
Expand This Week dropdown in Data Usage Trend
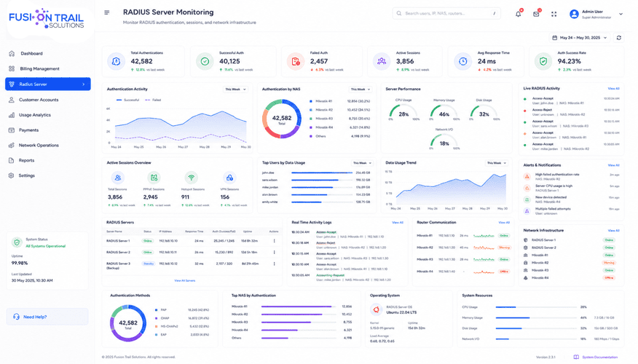click(x=497, y=163)
